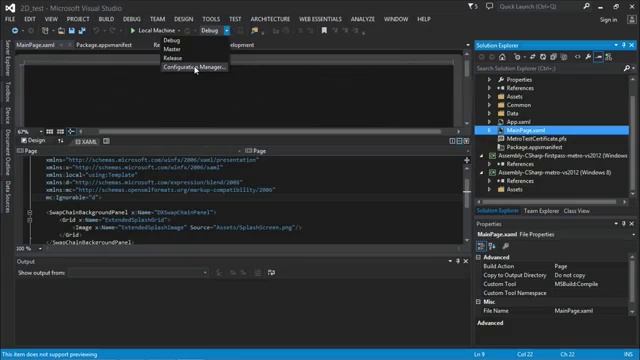
Task: Click the Save floppy disk icon
Action: tap(72, 31)
